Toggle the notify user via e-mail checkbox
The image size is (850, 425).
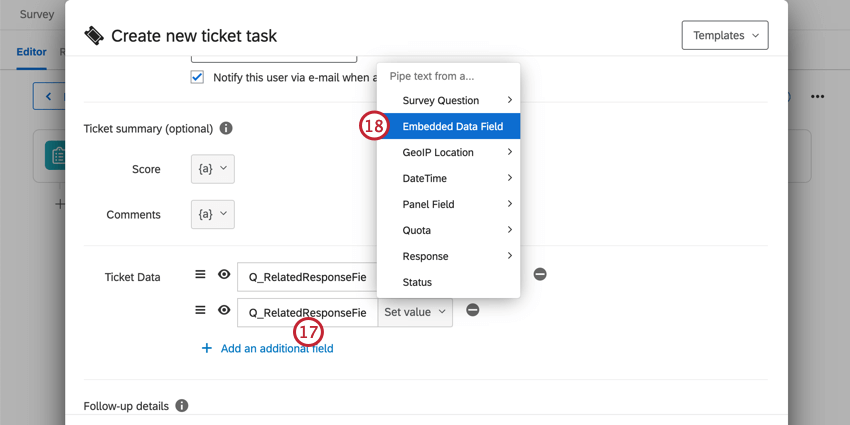point(198,77)
